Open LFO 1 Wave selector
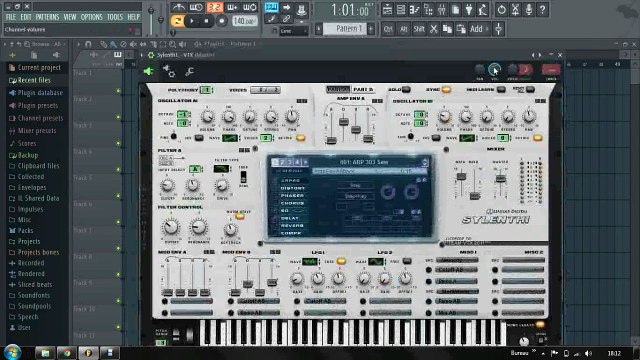 tap(310, 262)
